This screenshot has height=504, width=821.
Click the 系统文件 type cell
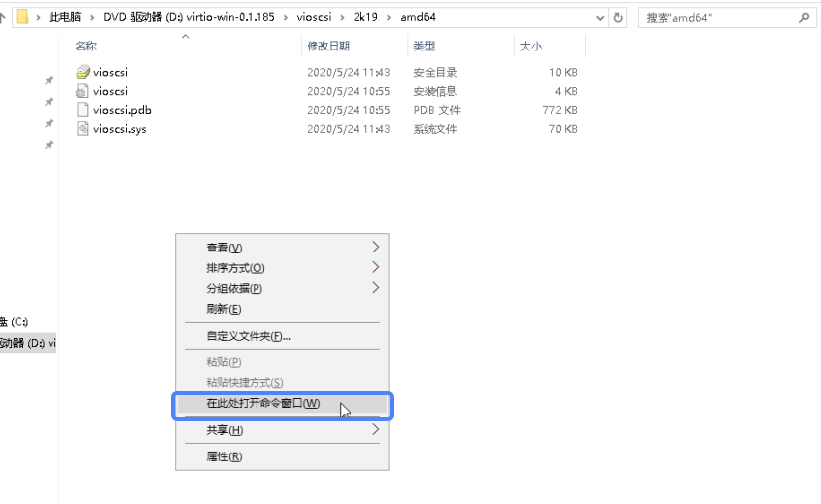(x=435, y=129)
